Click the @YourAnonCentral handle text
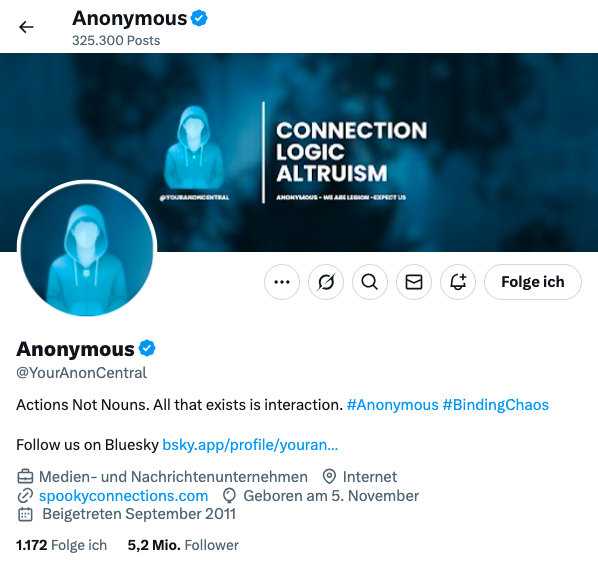598x564 pixels. (x=81, y=373)
